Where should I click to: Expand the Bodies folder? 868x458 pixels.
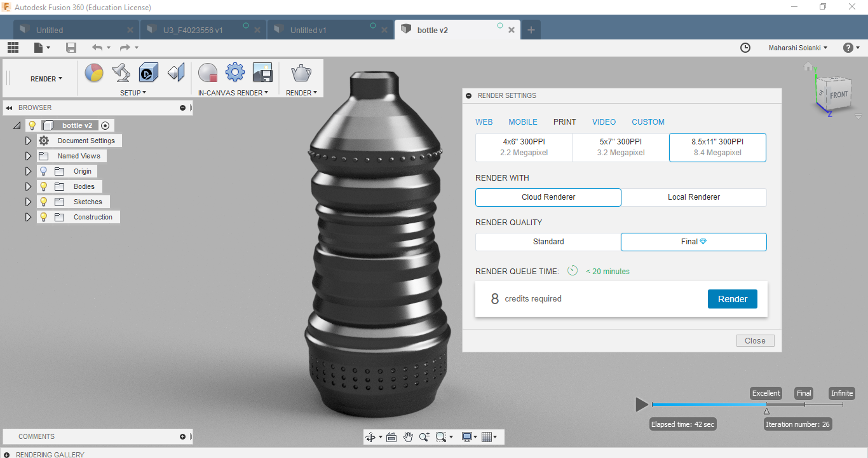point(28,186)
